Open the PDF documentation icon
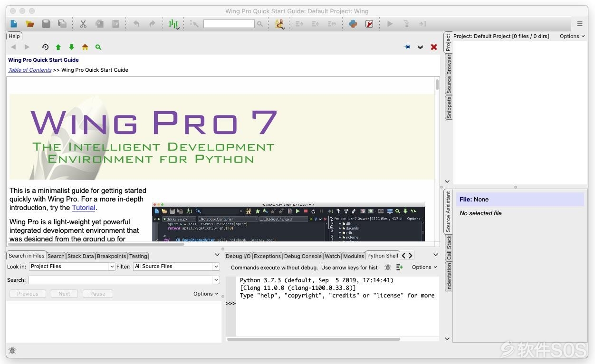The height and width of the screenshot is (364, 595). 369,24
